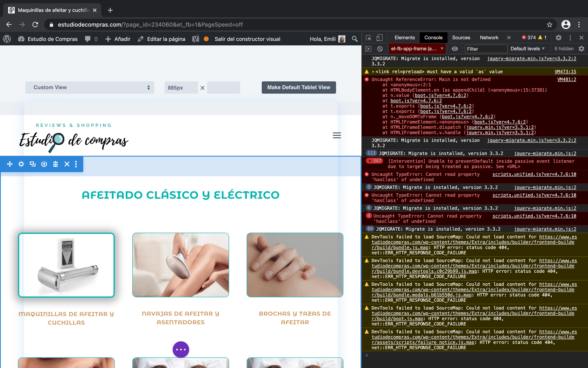Click Brochas y tazas de afeitar heading

point(295,318)
